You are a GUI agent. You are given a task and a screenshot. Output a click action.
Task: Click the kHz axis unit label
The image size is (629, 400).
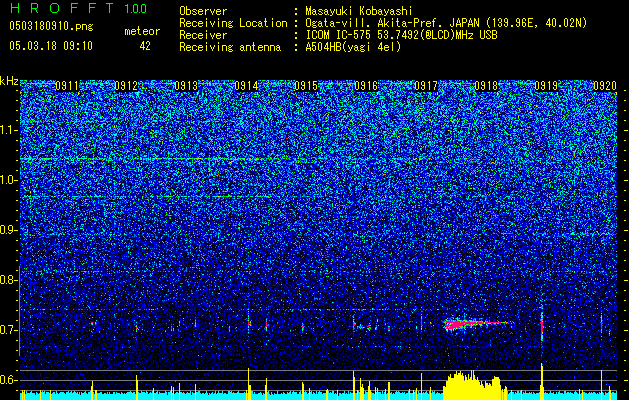[x=9, y=81]
